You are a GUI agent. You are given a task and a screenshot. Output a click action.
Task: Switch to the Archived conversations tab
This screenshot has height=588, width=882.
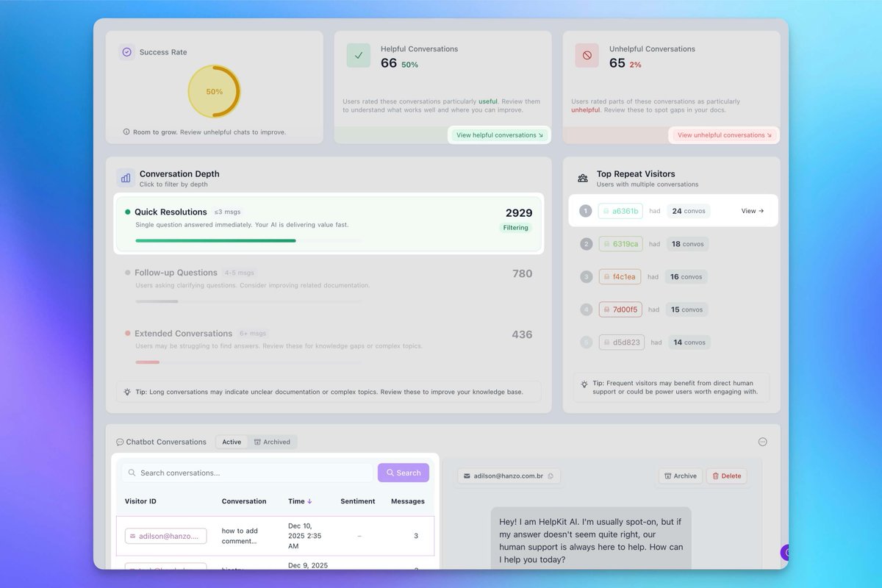pyautogui.click(x=272, y=442)
